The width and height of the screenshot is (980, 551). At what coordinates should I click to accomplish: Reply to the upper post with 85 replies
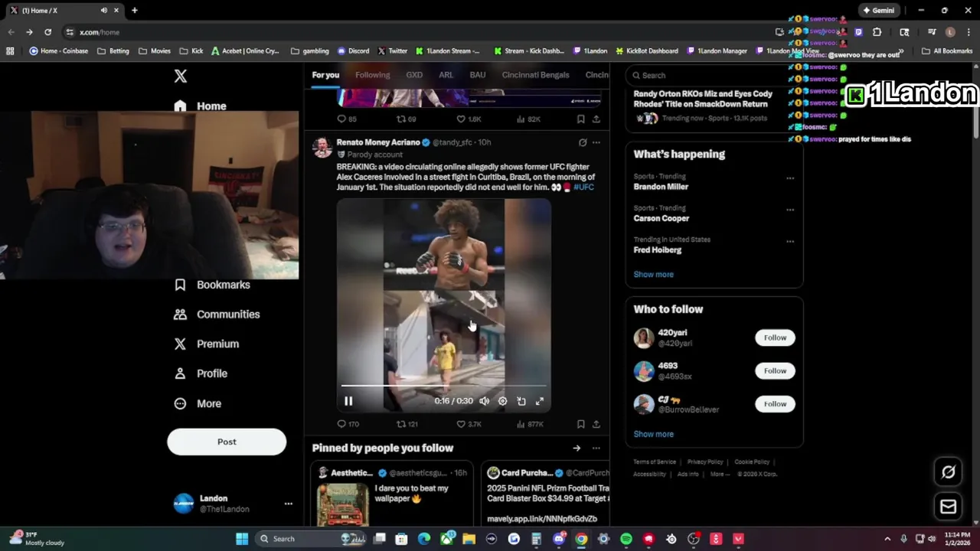coord(347,119)
